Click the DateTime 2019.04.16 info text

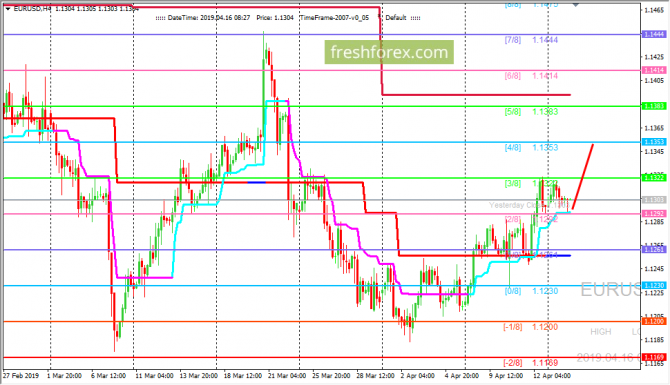click(209, 18)
